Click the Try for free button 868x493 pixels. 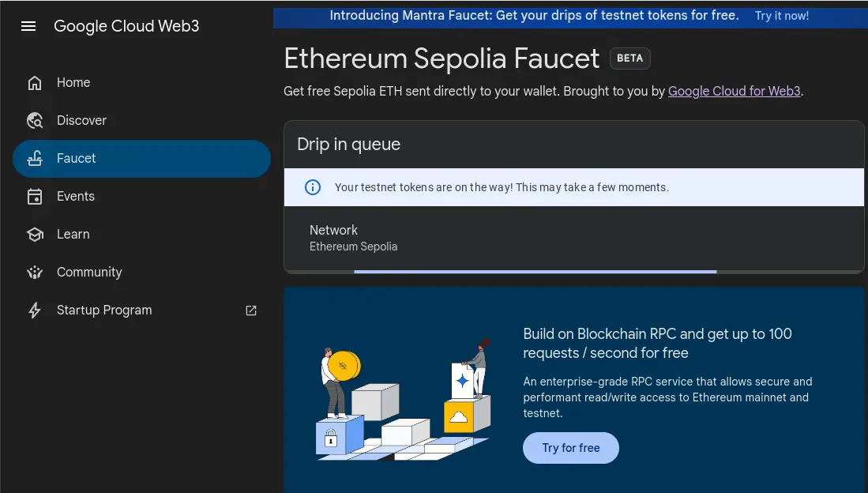click(571, 448)
